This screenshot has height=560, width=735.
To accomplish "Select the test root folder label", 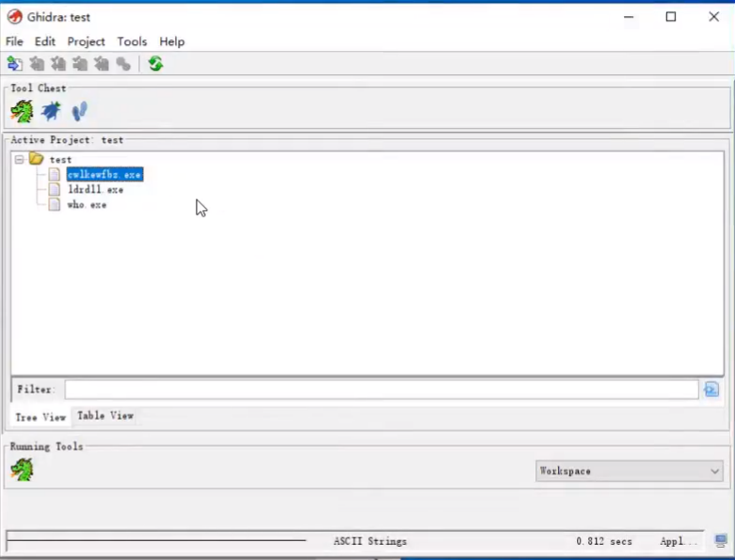I will click(60, 160).
